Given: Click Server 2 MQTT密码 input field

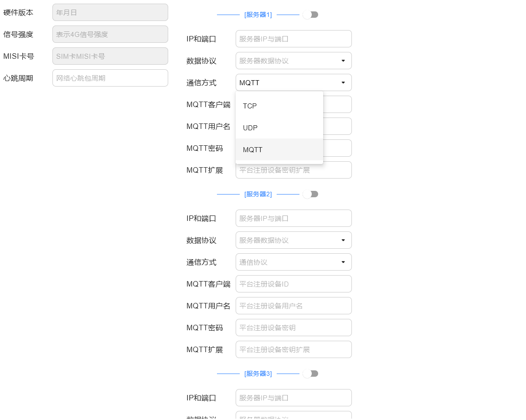Looking at the screenshot, I should tap(294, 328).
